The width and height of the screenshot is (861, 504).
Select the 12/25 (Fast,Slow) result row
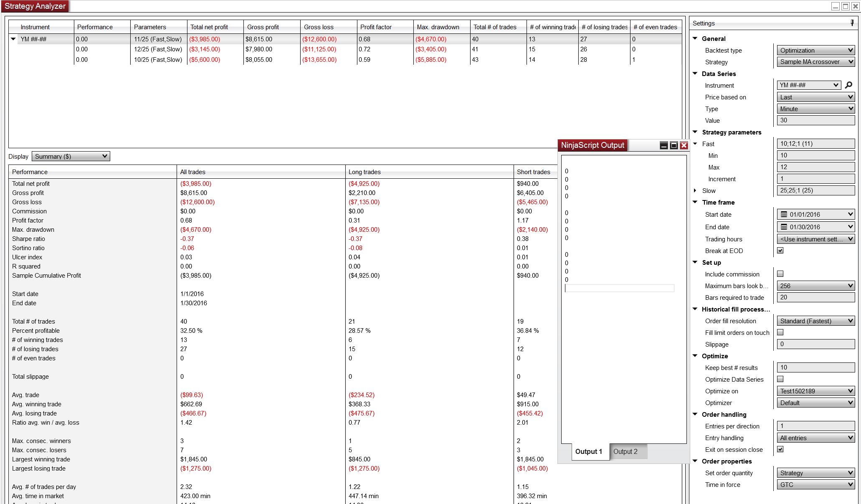158,49
